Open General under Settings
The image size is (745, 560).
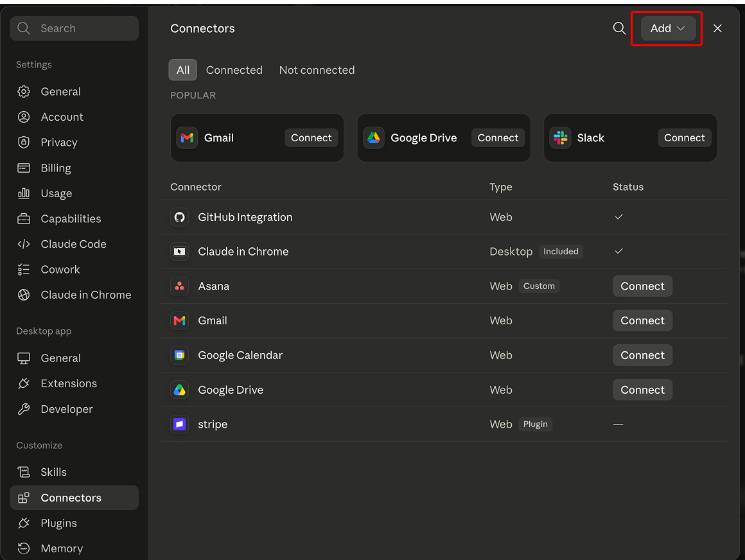pyautogui.click(x=74, y=92)
